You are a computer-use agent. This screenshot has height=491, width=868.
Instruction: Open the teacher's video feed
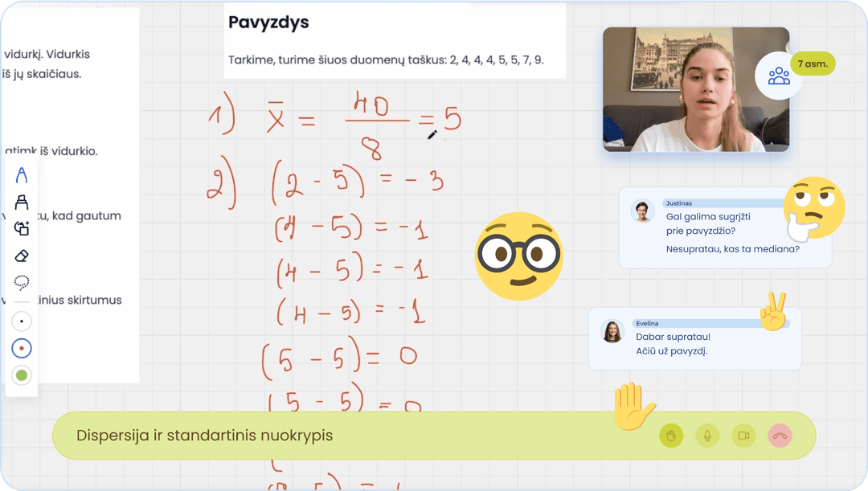click(696, 89)
